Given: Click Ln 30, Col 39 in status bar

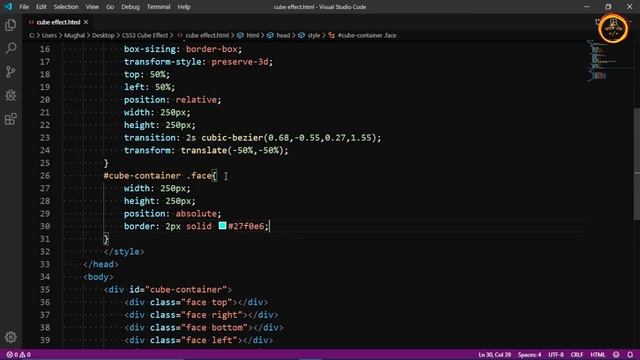Looking at the screenshot, I should (494, 355).
